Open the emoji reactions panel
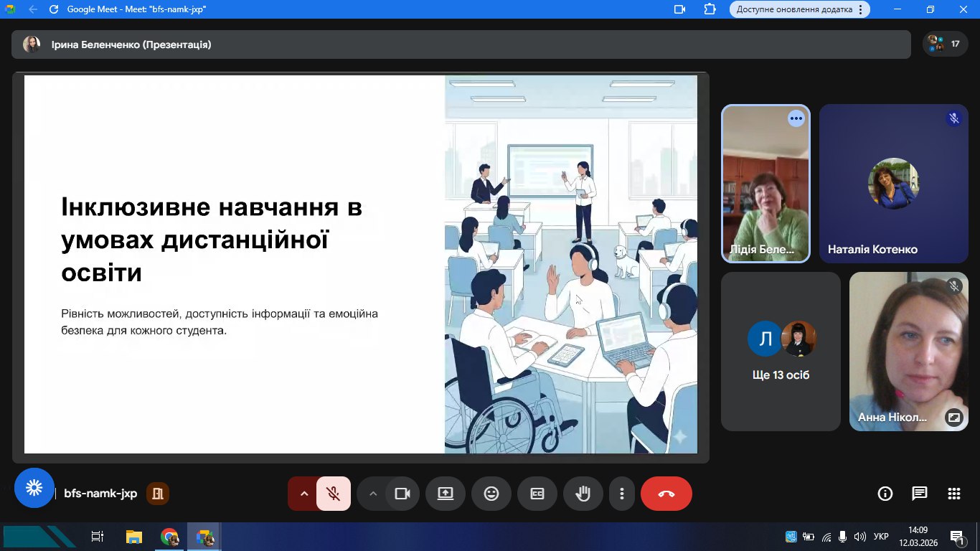Screen dimensions: 980x551 491,494
